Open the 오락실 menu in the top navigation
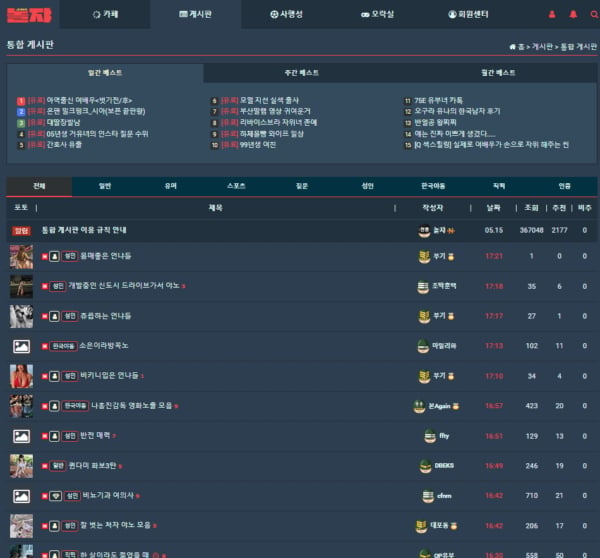The width and height of the screenshot is (600, 558). pyautogui.click(x=377, y=15)
